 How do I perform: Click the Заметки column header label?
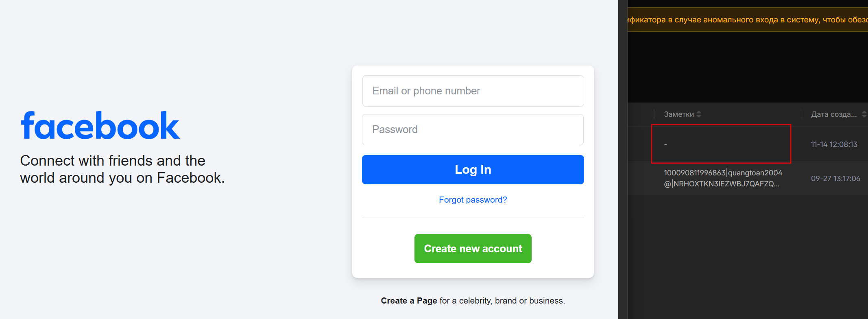[x=678, y=114]
